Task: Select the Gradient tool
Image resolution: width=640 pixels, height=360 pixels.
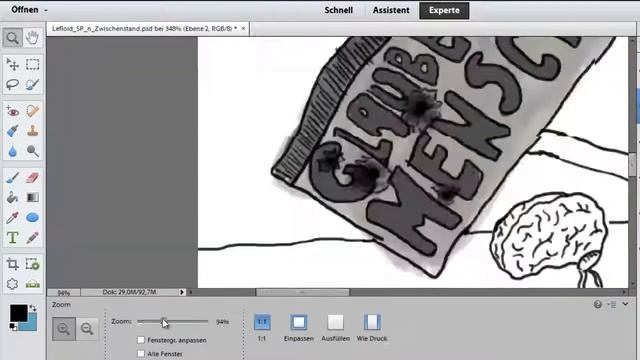Action: pyautogui.click(x=32, y=198)
